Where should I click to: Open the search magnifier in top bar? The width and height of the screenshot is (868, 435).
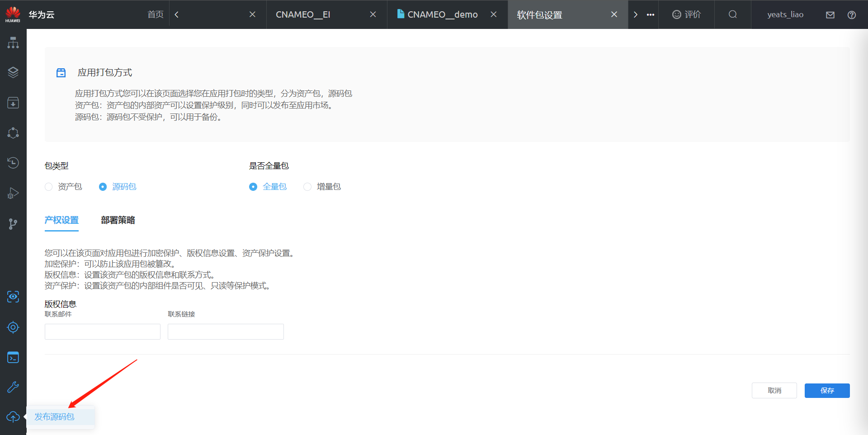point(733,14)
